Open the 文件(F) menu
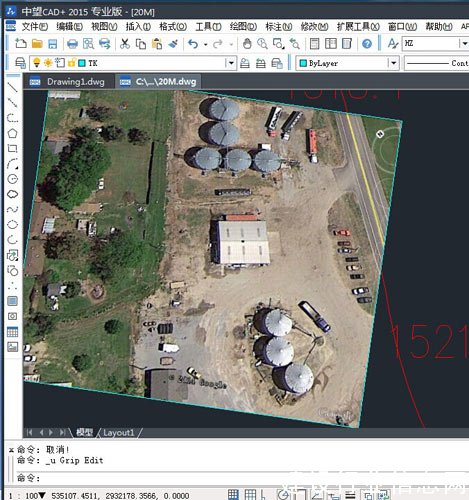Screen dimensions: 469x500 [x=35, y=26]
